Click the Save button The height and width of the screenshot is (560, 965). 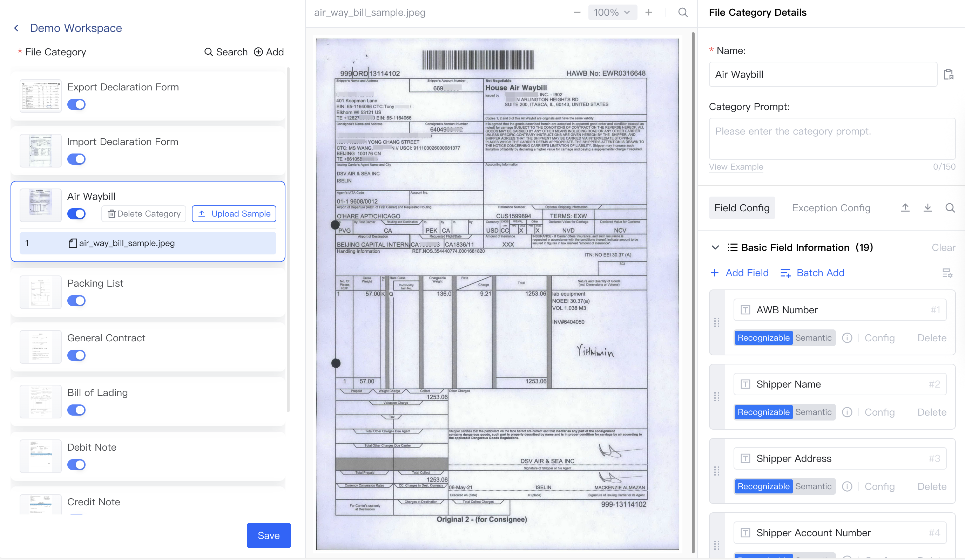tap(269, 535)
